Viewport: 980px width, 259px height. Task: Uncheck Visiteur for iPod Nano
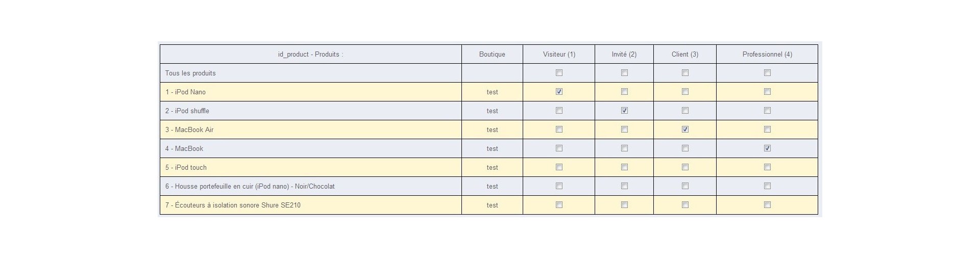[559, 92]
